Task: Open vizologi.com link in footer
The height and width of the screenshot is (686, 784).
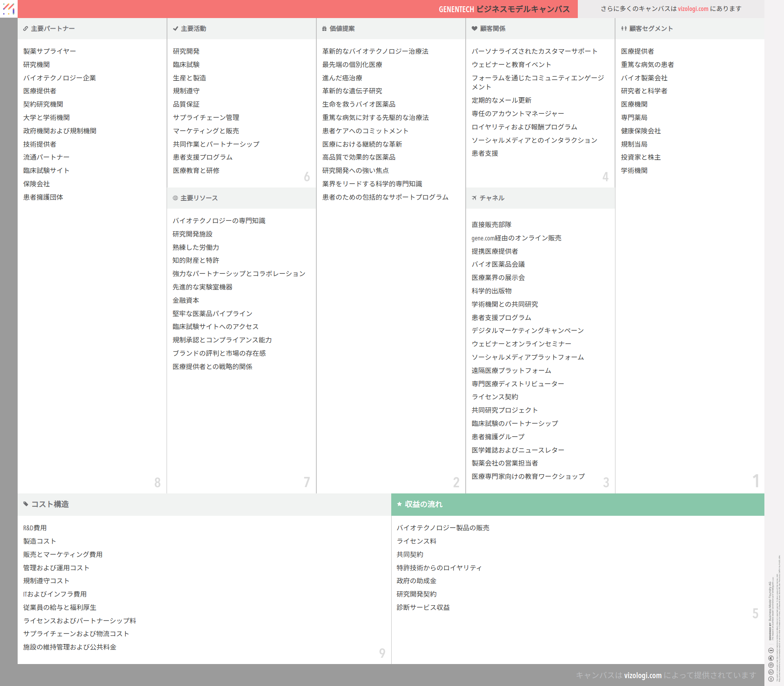Action: coord(642,675)
